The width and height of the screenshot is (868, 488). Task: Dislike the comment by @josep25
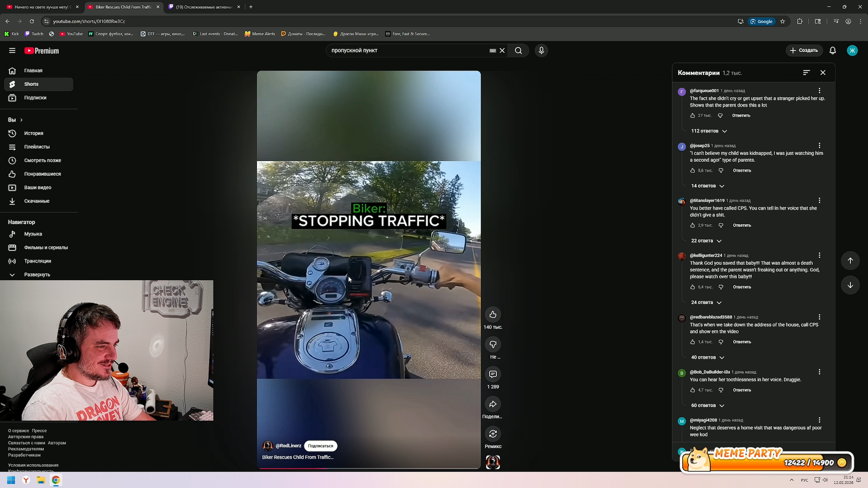coord(721,171)
